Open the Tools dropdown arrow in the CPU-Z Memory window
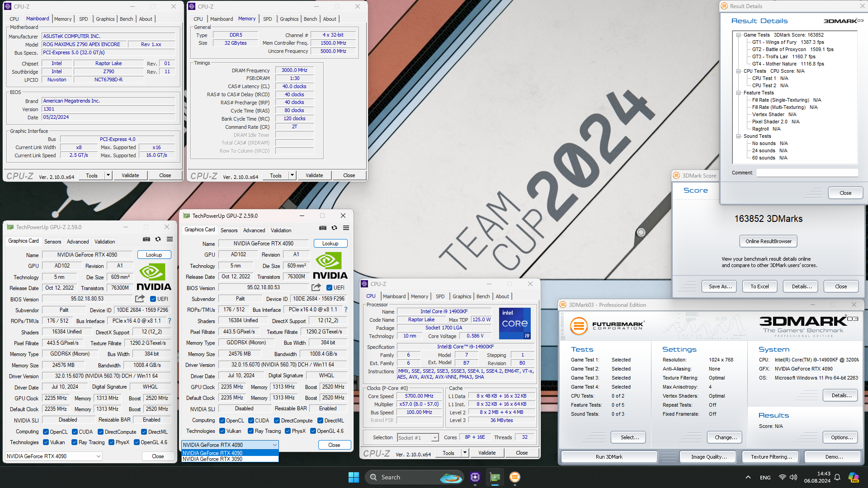 [x=292, y=175]
